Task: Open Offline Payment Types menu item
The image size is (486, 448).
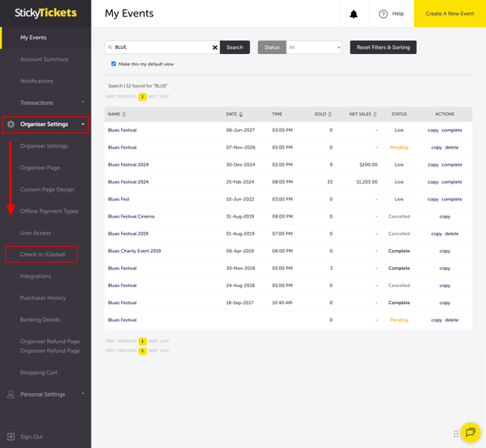Action: coord(49,211)
